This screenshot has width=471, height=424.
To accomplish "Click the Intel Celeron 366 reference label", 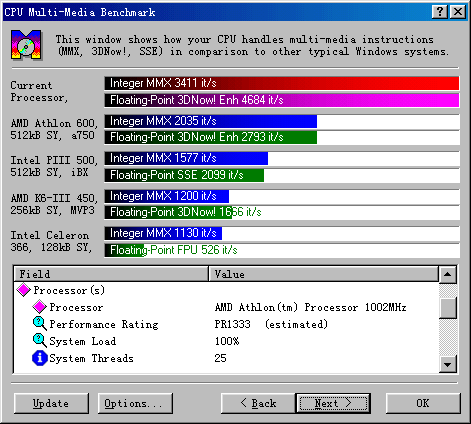I will (51, 241).
